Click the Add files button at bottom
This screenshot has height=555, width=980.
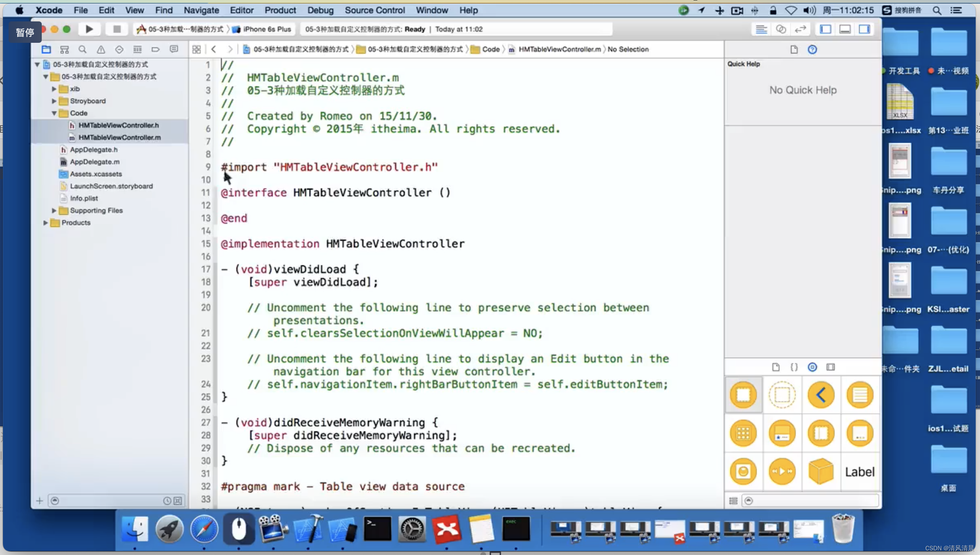[39, 500]
